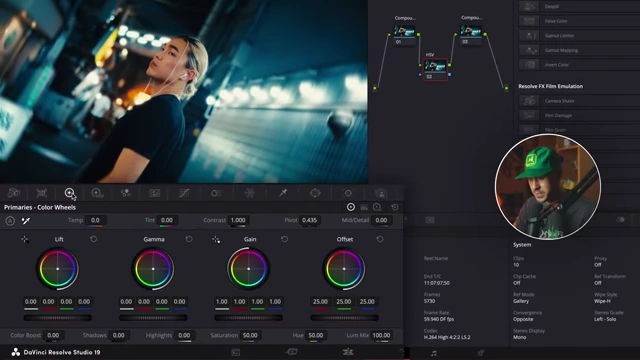The image size is (640, 360).
Task: Switch Primaries to color bars mode
Action: pyautogui.click(x=364, y=207)
